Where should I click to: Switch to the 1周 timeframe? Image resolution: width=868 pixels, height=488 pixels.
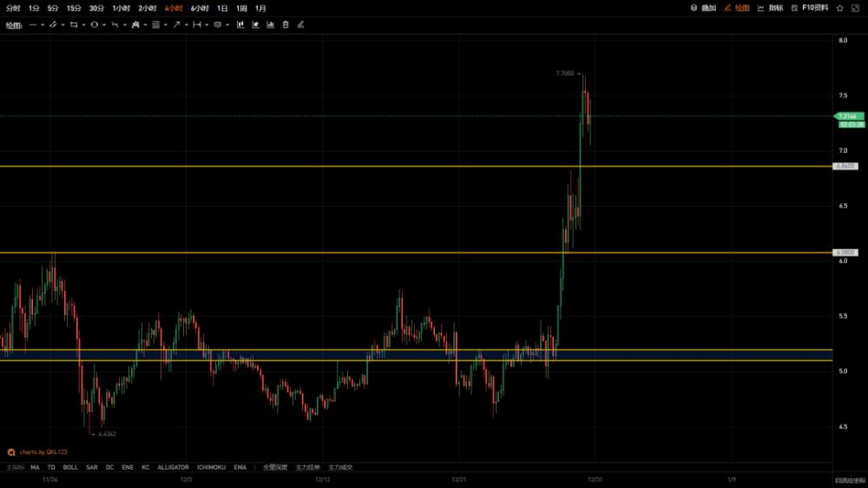coord(241,9)
